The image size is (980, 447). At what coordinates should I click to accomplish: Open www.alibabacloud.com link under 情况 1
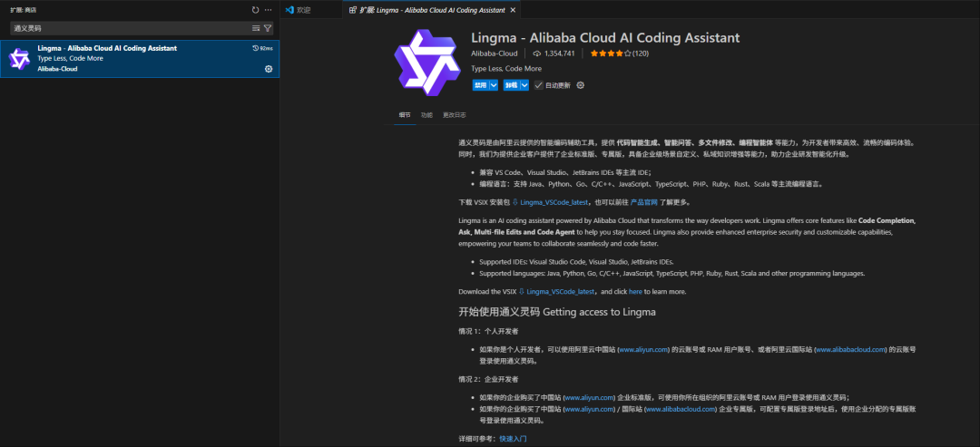(850, 350)
